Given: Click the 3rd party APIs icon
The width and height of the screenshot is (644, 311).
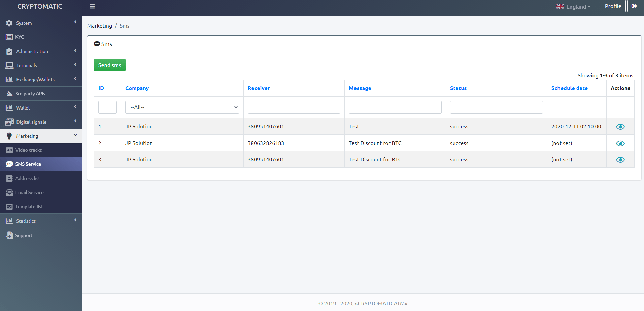Looking at the screenshot, I should 9,94.
